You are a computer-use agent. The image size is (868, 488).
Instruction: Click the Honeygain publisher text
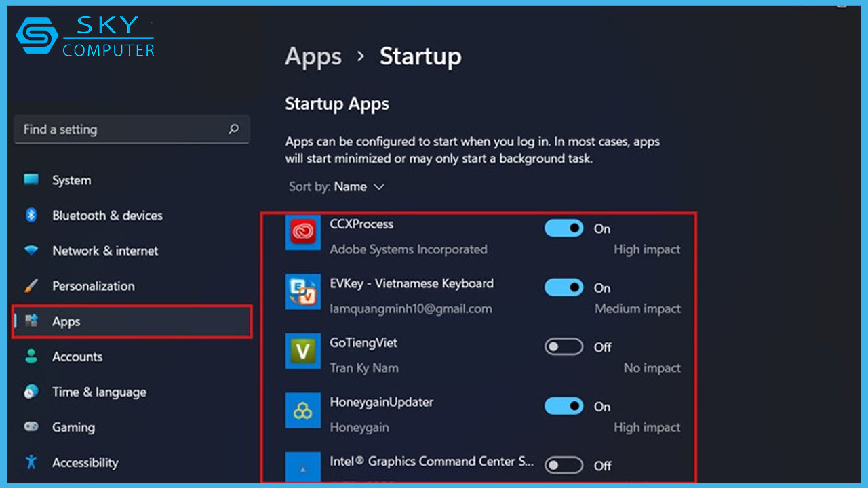359,428
